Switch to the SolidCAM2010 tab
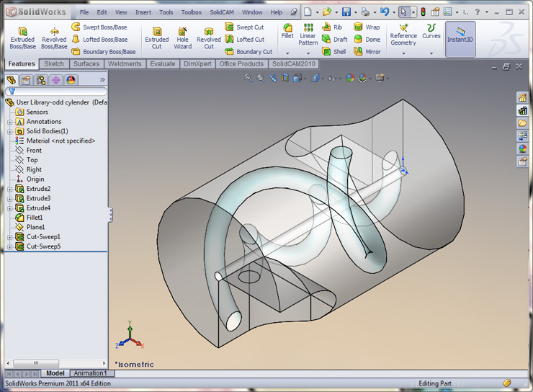 click(x=294, y=64)
